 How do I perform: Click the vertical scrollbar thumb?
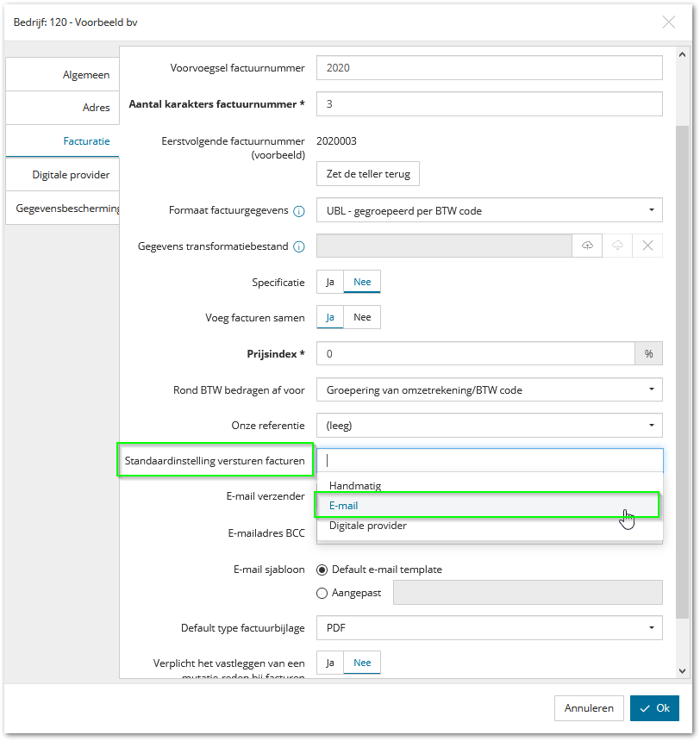pyautogui.click(x=682, y=372)
